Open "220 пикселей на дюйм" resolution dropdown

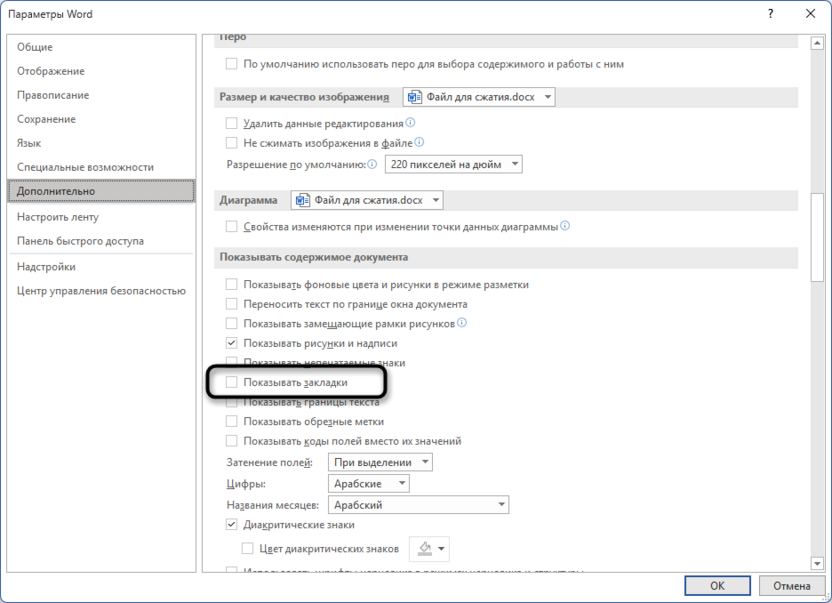coord(454,165)
